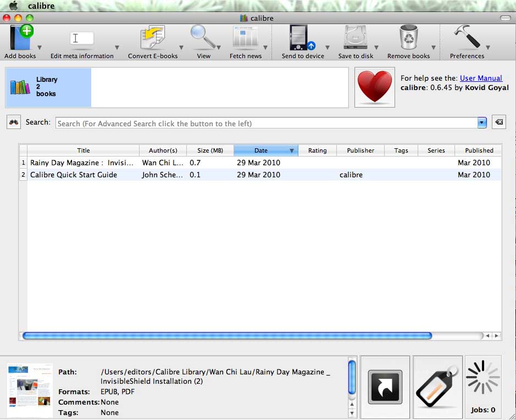Click inside the Search input field
516x420 pixels.
[x=267, y=123]
